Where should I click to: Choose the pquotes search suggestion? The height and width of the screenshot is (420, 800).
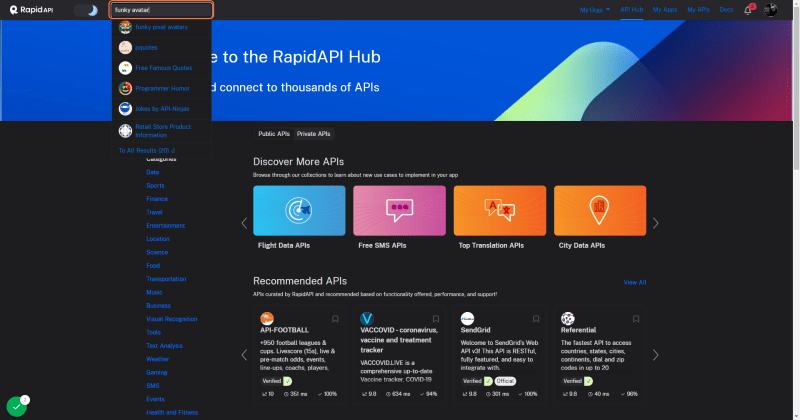[x=146, y=47]
